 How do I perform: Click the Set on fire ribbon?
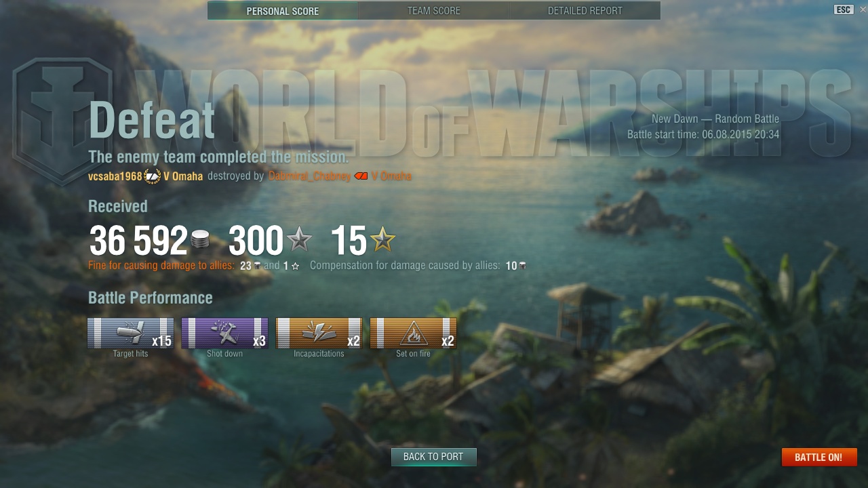413,333
